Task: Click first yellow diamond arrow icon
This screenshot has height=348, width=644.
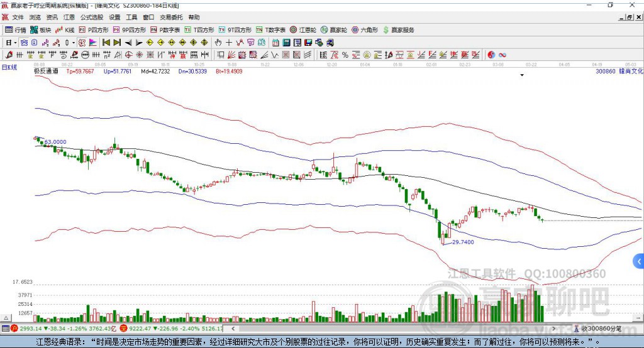Action: coord(150,43)
